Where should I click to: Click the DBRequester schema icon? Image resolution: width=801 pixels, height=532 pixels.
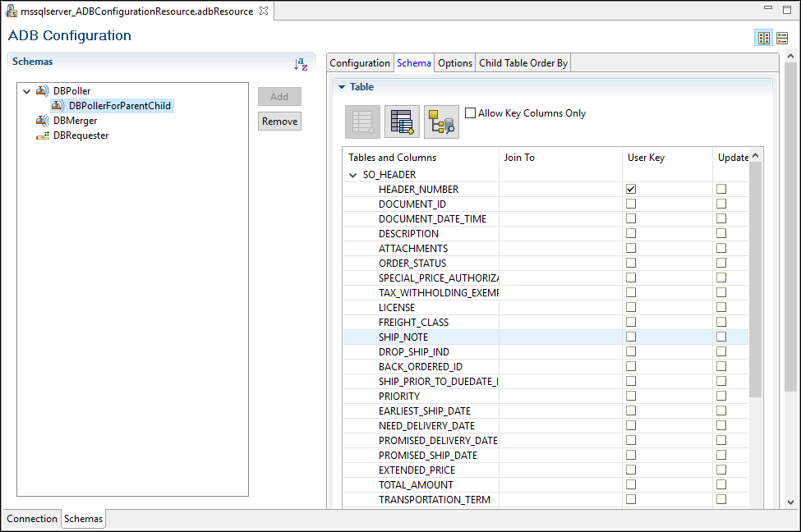click(x=42, y=135)
